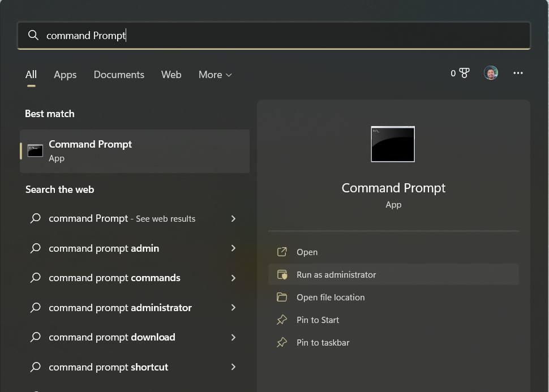
Task: Click the Open file location folder icon
Action: click(x=282, y=298)
